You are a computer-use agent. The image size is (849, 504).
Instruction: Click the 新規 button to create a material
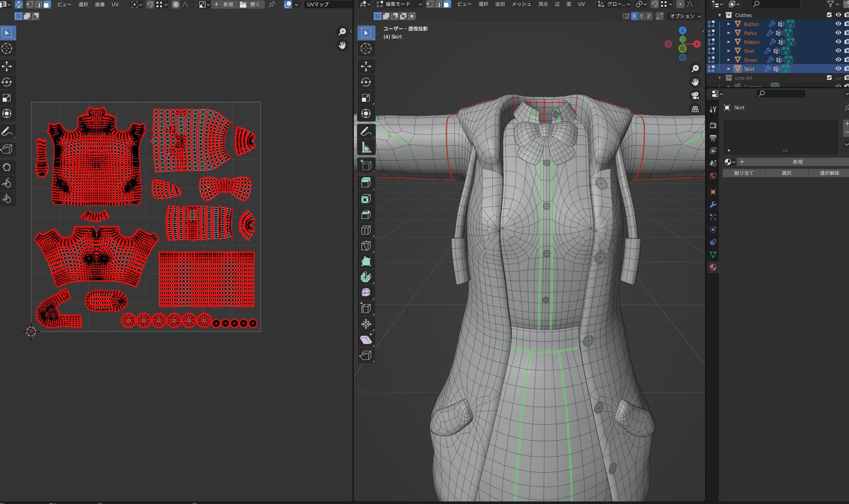pos(798,162)
